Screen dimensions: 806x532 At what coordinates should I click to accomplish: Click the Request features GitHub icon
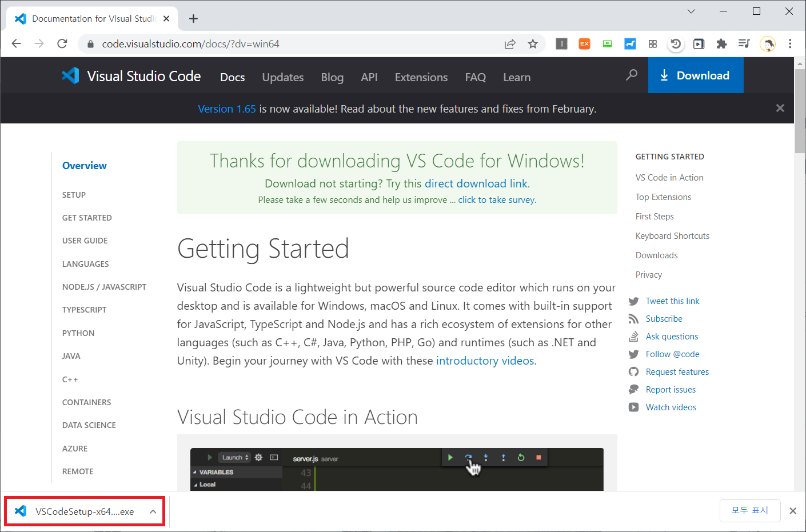633,372
